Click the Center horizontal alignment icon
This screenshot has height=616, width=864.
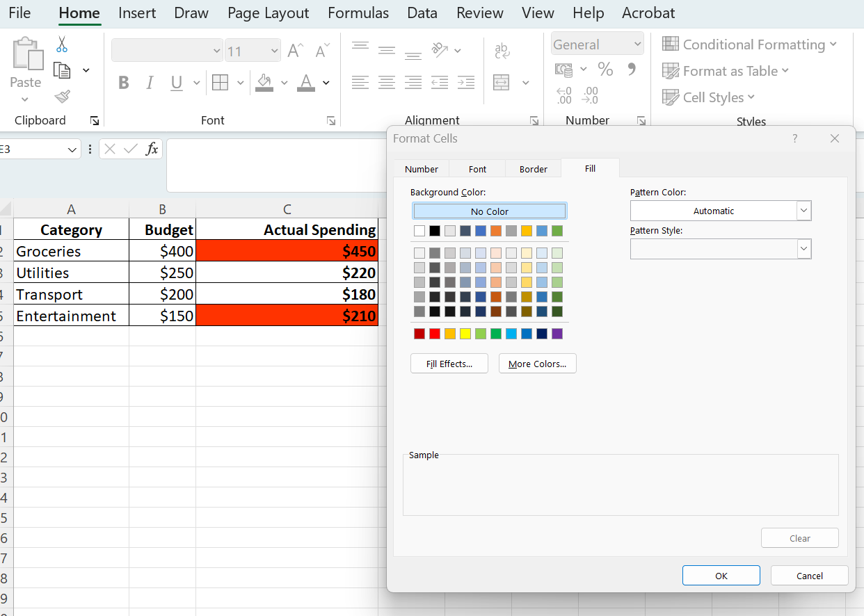387,83
